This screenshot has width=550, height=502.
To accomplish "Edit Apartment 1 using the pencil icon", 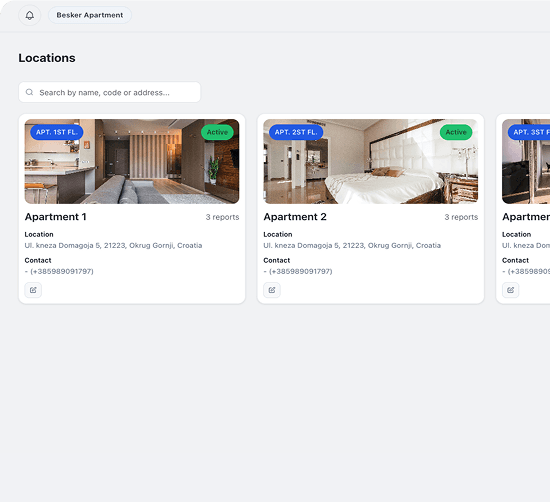I will coord(33,290).
